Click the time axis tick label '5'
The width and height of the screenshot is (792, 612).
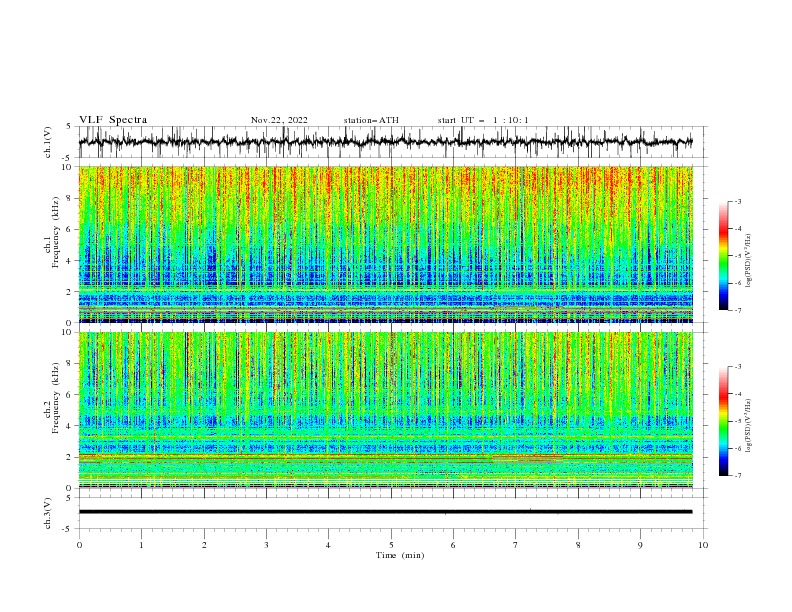(391, 545)
